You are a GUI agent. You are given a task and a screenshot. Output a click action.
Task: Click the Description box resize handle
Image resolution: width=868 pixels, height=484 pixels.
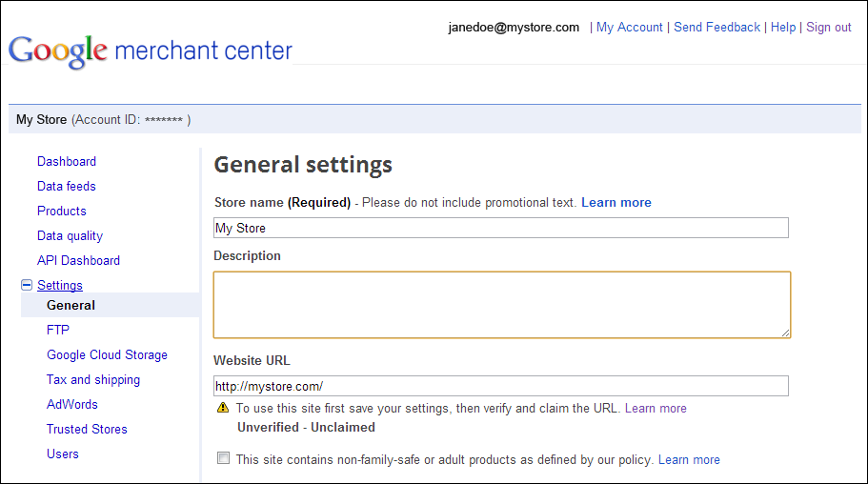point(785,333)
